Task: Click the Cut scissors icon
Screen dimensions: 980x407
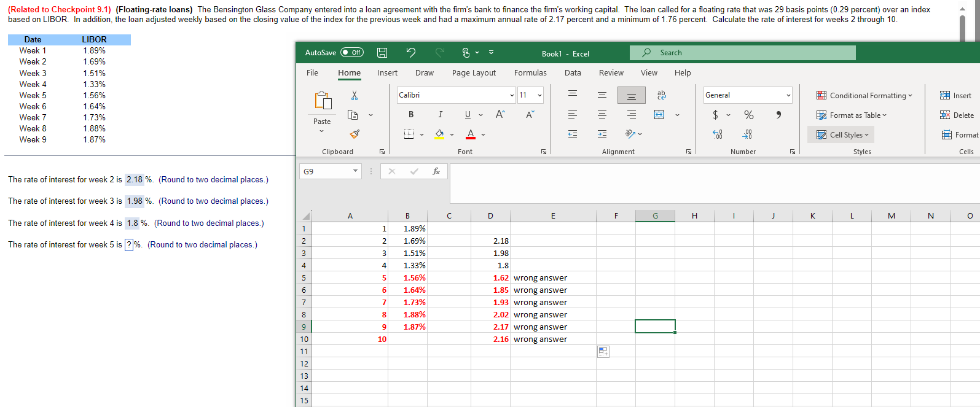Action: click(x=355, y=95)
